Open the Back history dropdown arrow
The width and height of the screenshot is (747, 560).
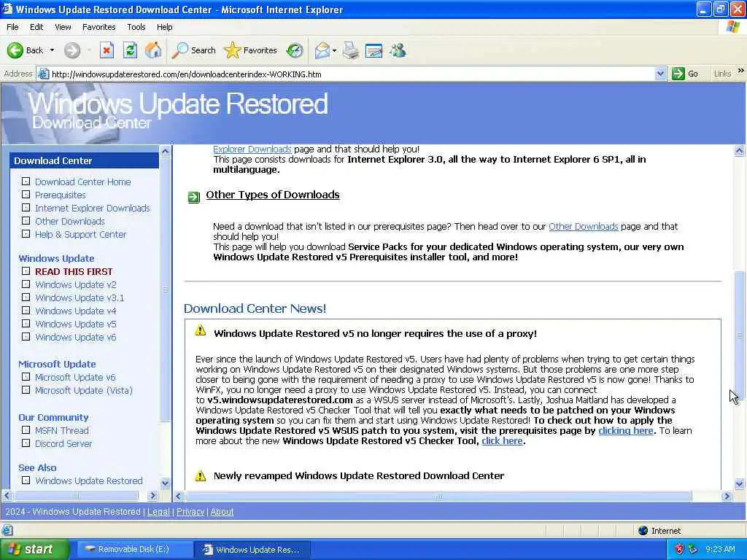click(52, 50)
